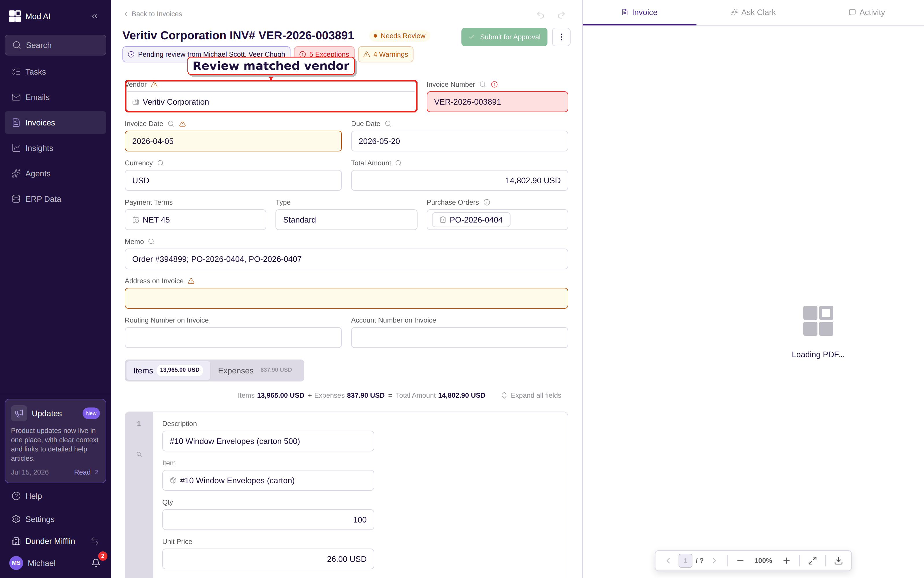Click the Invoice Number exception icon

[x=494, y=84]
